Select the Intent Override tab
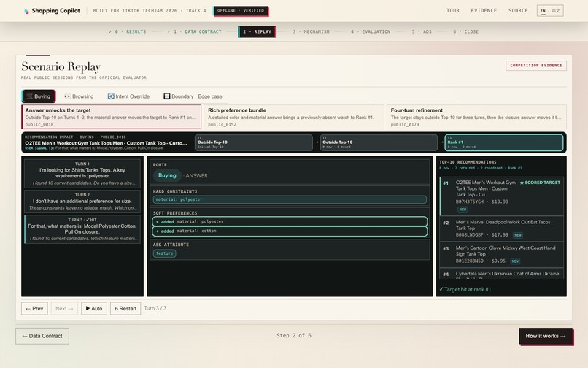This screenshot has height=368, width=588. coord(128,96)
